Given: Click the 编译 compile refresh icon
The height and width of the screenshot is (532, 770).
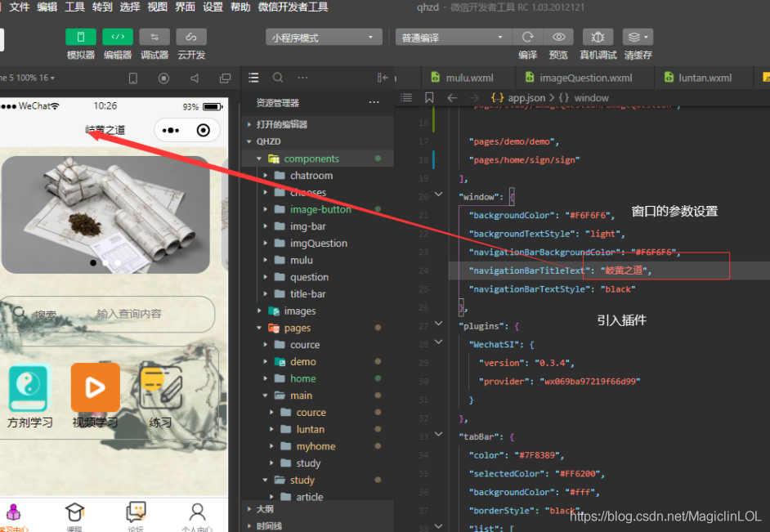Looking at the screenshot, I should point(528,37).
